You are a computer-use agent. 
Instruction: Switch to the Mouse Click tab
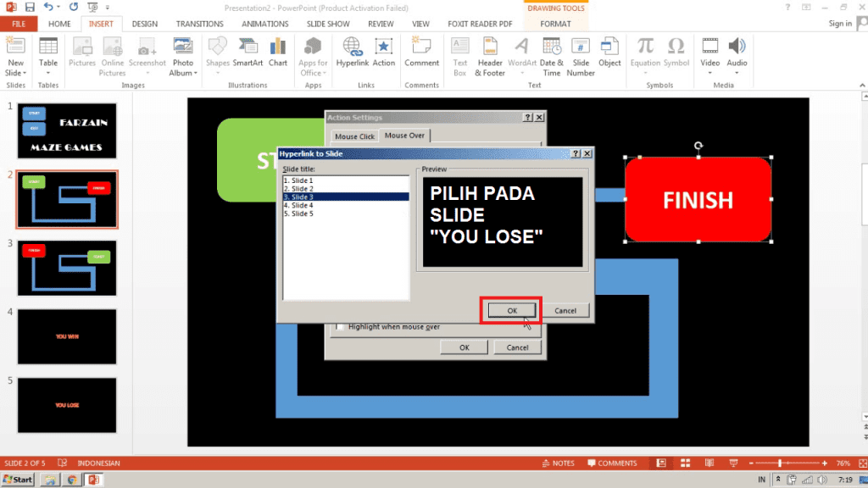pyautogui.click(x=354, y=136)
